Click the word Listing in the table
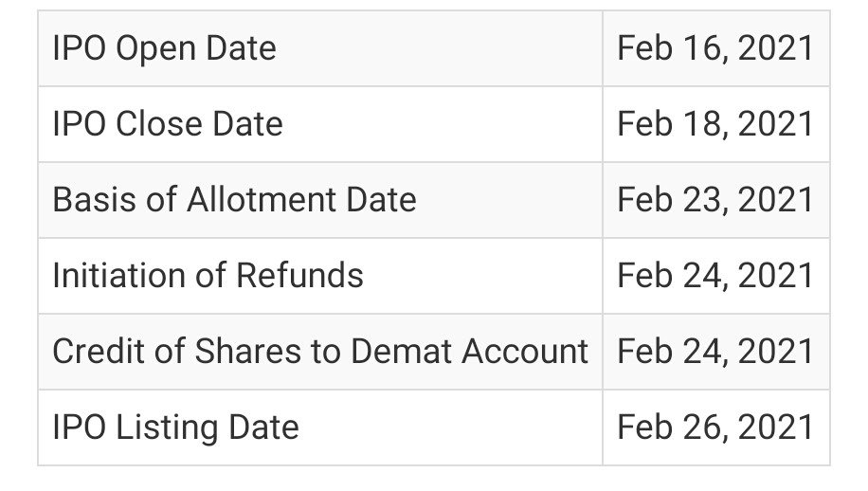Viewport: 868px width, 491px height. (x=167, y=427)
